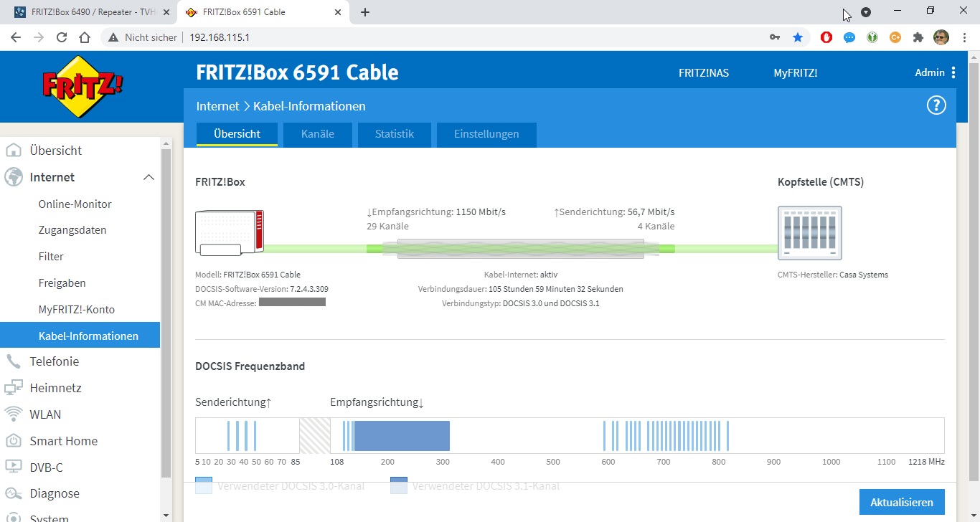Viewport: 980px width, 522px height.
Task: Click the WLAN wifi icon
Action: point(13,414)
